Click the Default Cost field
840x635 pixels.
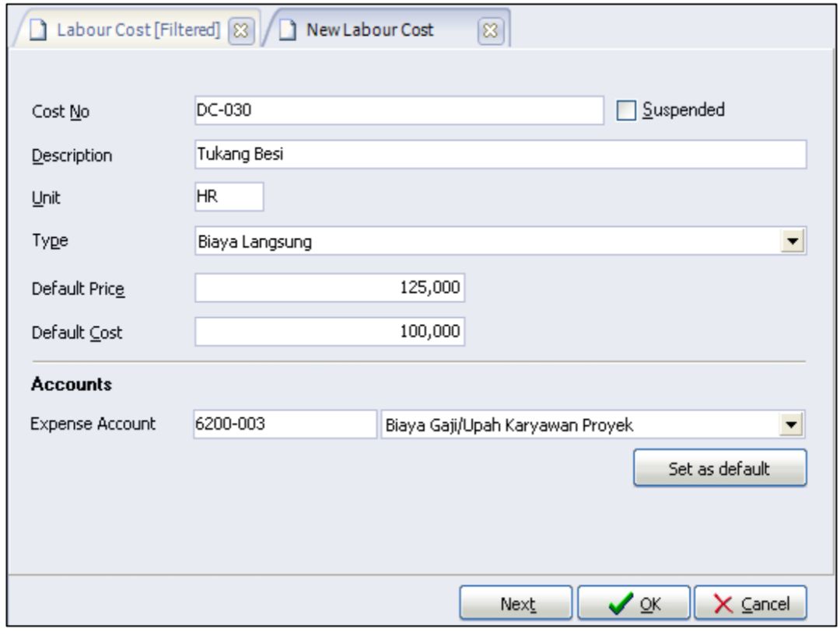[x=330, y=333]
